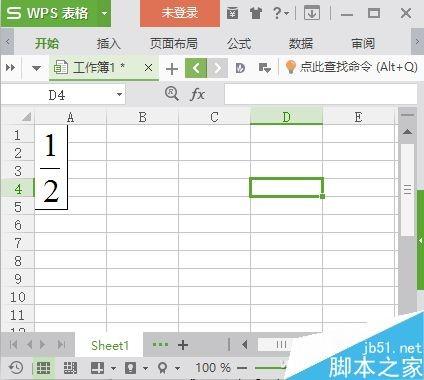
Task: Click the magnifier zoom icon beside fx
Action: point(172,94)
